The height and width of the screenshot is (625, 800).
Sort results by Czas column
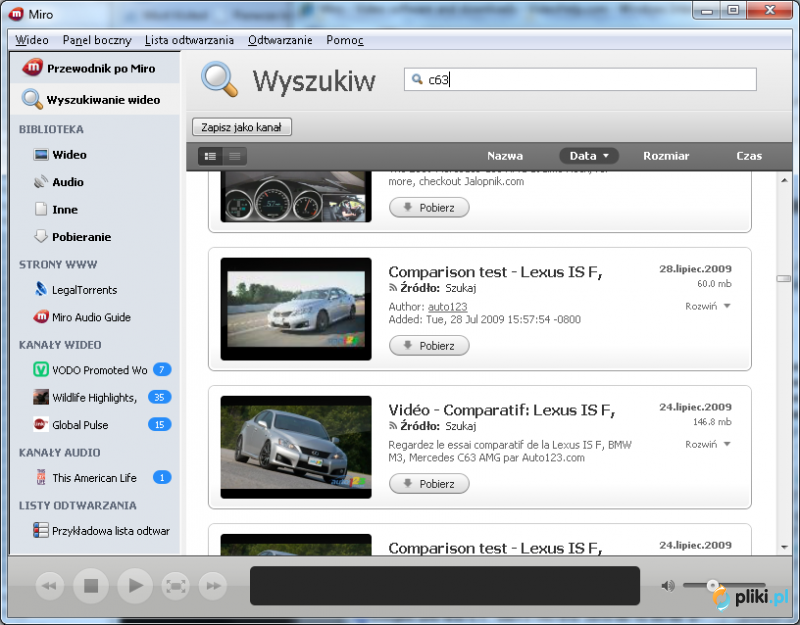pyautogui.click(x=748, y=156)
